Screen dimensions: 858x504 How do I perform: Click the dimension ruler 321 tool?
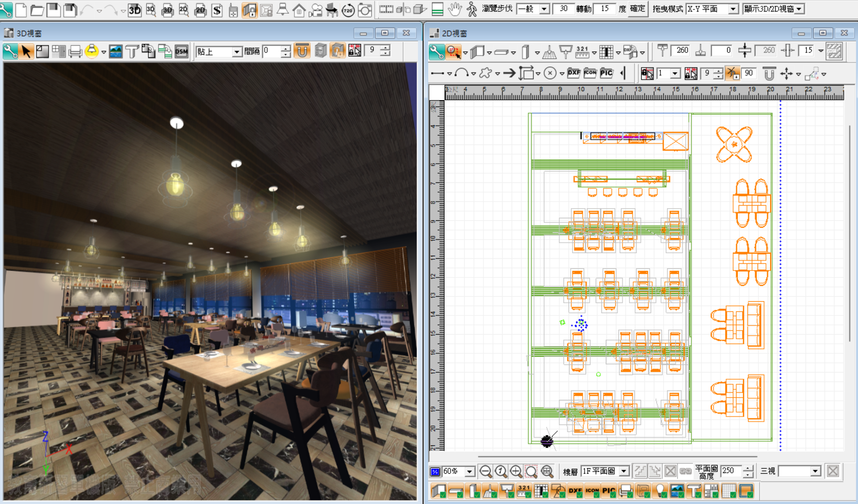(x=582, y=52)
